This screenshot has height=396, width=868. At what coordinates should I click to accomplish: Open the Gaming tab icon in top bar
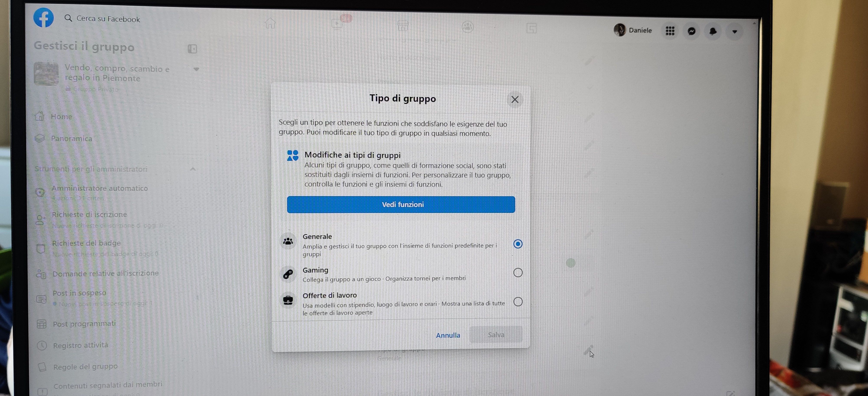[x=531, y=28]
